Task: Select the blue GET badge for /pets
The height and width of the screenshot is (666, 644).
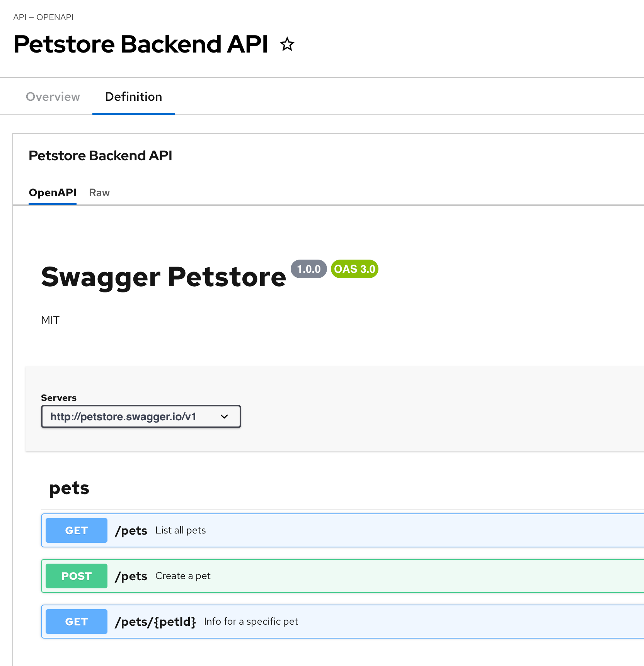Action: [76, 530]
